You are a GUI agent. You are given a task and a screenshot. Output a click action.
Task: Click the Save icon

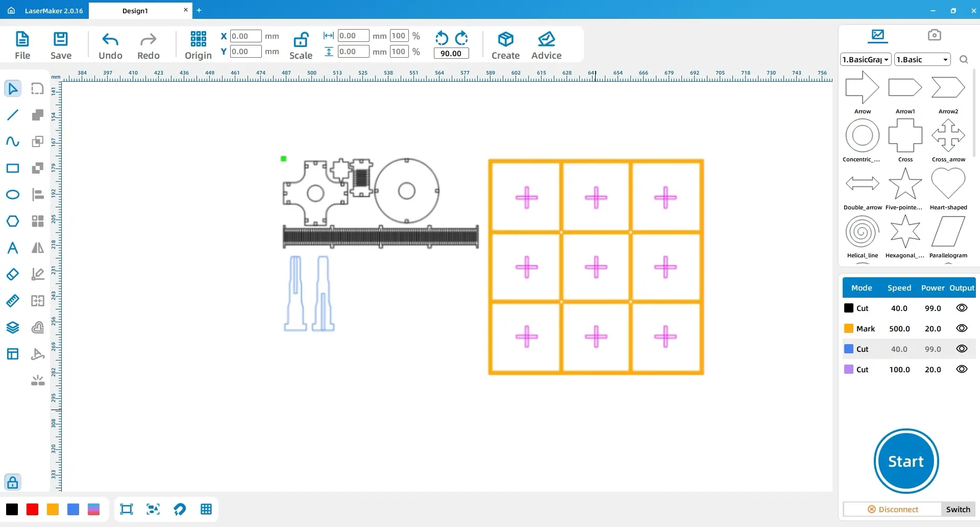[x=61, y=45]
